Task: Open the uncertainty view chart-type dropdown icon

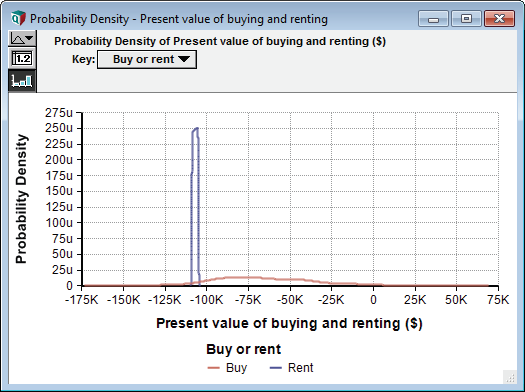Action: pyautogui.click(x=22, y=38)
